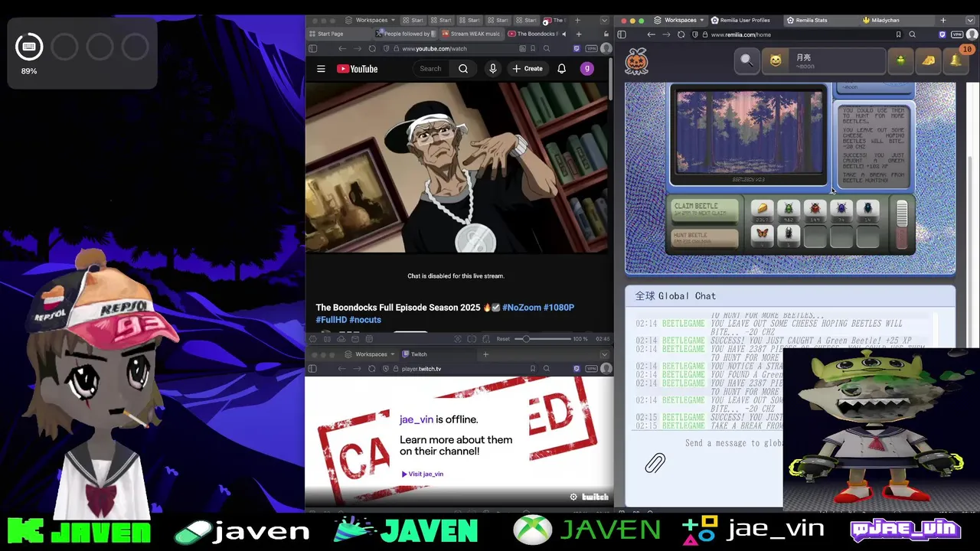Open the 月亮 moon profile card
Image resolution: width=980 pixels, height=551 pixels.
(x=825, y=60)
